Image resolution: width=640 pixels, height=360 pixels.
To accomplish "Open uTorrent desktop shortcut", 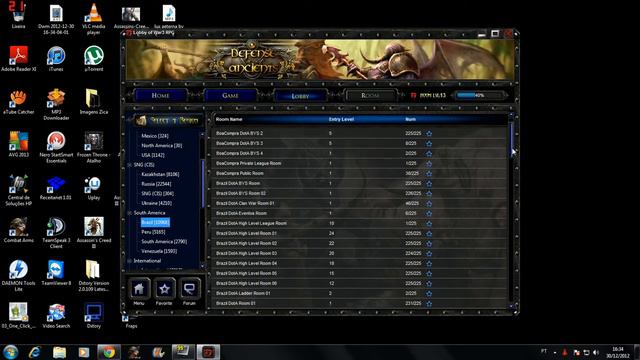I will click(93, 59).
